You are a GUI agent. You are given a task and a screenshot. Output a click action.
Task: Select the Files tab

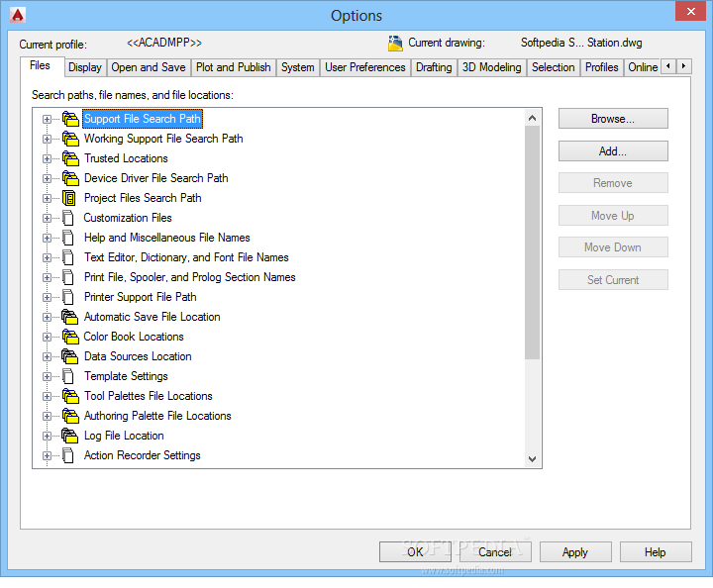coord(40,66)
